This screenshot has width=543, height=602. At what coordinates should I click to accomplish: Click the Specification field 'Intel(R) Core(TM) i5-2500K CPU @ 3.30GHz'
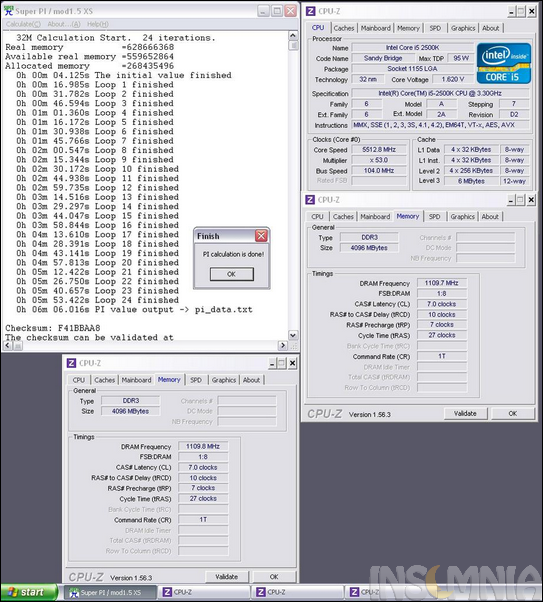pyautogui.click(x=440, y=93)
